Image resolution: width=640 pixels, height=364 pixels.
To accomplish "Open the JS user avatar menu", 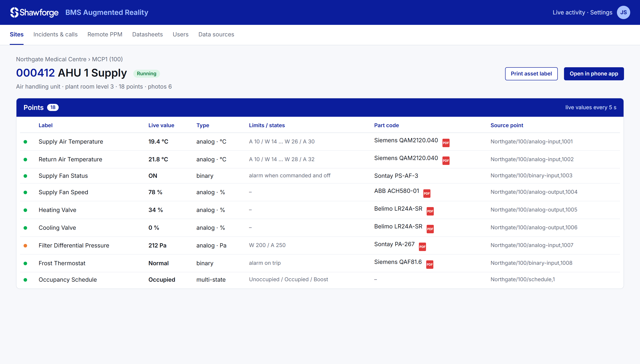I will pyautogui.click(x=623, y=12).
